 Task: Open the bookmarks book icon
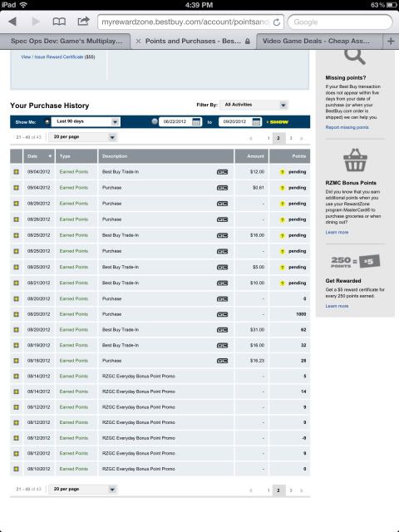(59, 22)
